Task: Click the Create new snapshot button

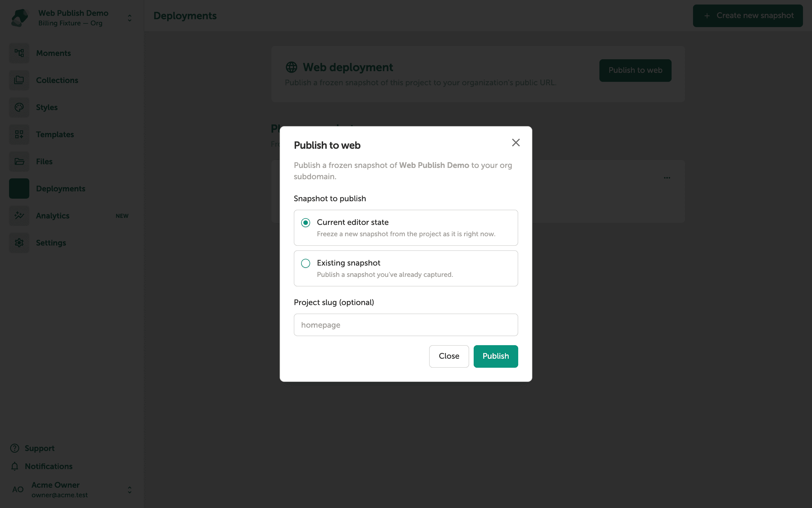Action: (x=748, y=16)
